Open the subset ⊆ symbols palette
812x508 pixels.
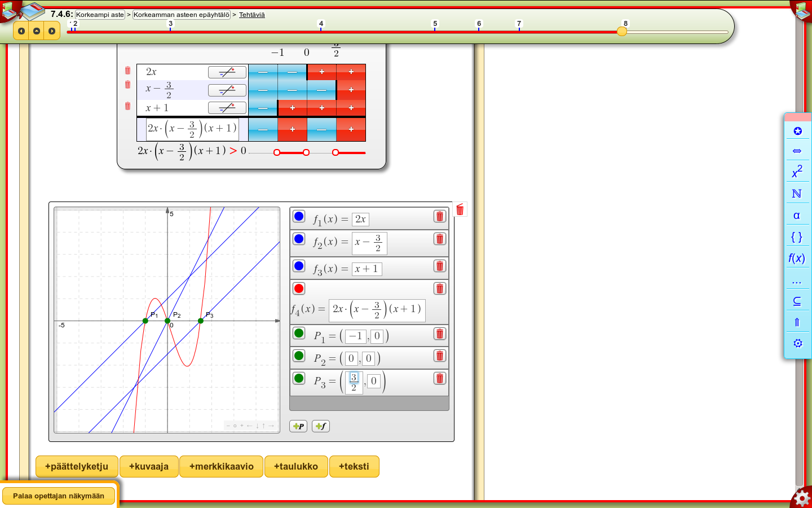(x=797, y=301)
